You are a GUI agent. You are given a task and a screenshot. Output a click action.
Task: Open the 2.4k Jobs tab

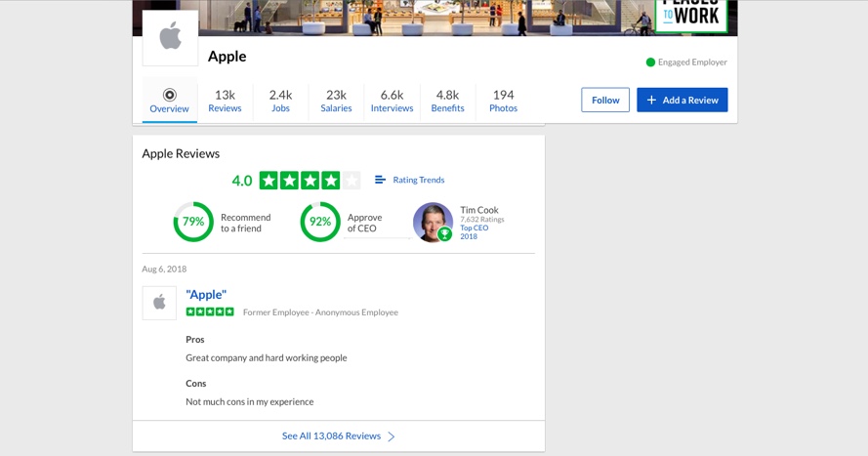[x=280, y=101]
